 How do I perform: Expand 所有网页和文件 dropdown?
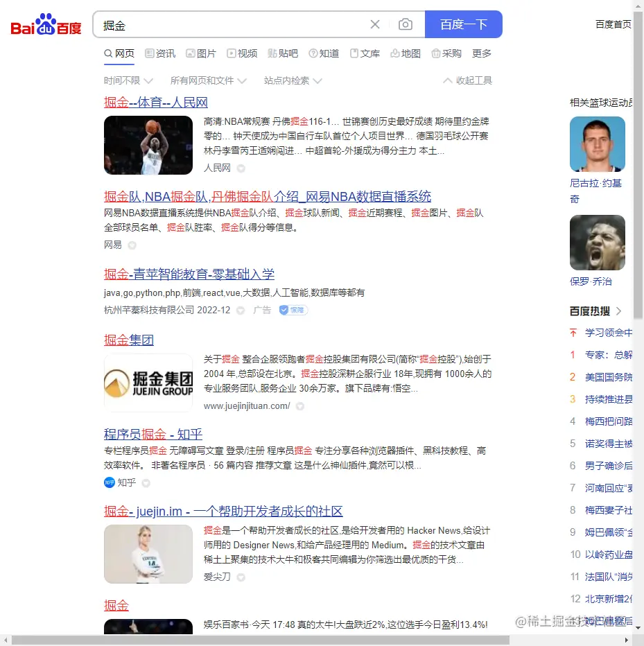point(209,80)
